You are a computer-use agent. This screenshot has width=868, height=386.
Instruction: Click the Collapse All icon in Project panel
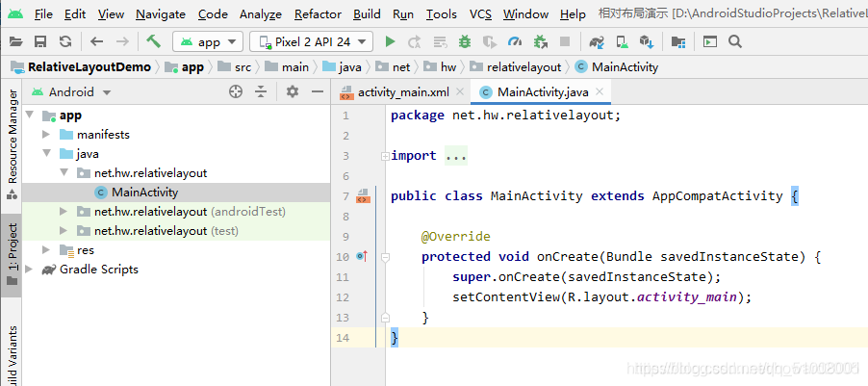261,92
